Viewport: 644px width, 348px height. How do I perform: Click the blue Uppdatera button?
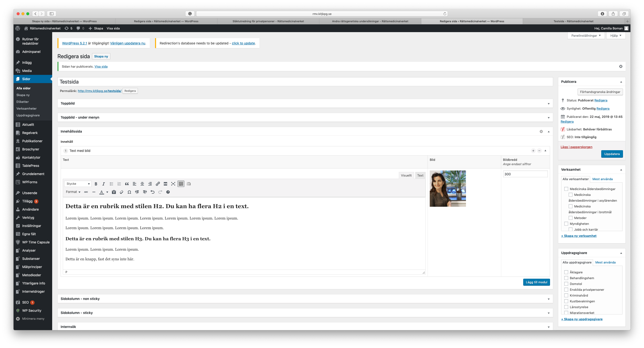click(612, 154)
